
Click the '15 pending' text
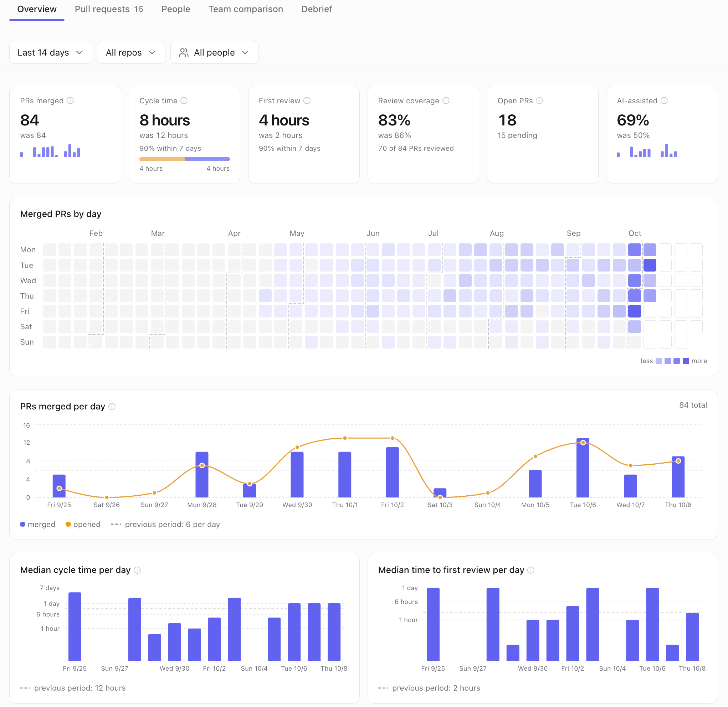pos(517,135)
